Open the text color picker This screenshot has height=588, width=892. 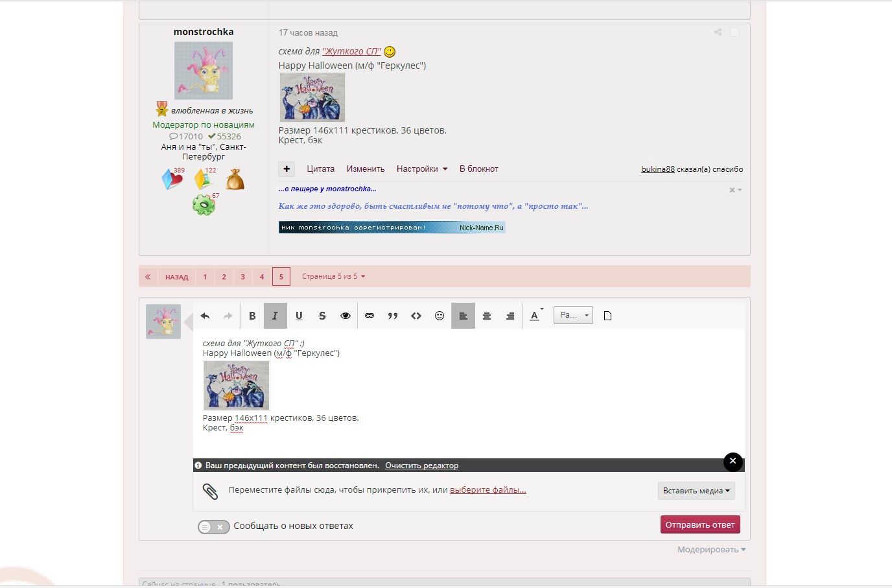[535, 316]
